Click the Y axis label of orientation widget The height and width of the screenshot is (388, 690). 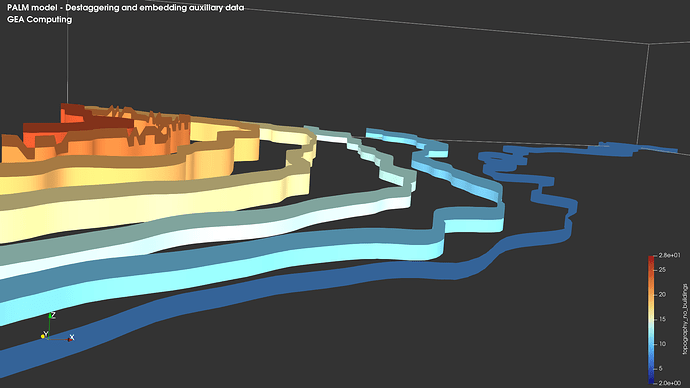click(45, 334)
